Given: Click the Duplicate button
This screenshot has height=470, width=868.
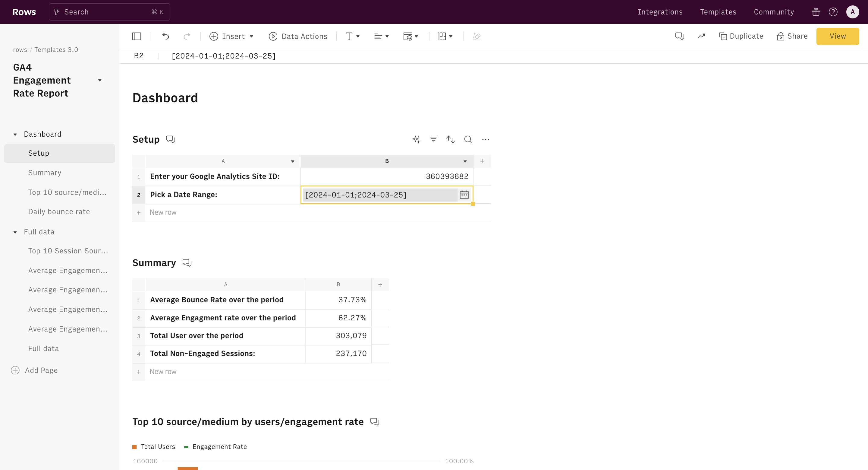Looking at the screenshot, I should (741, 37).
